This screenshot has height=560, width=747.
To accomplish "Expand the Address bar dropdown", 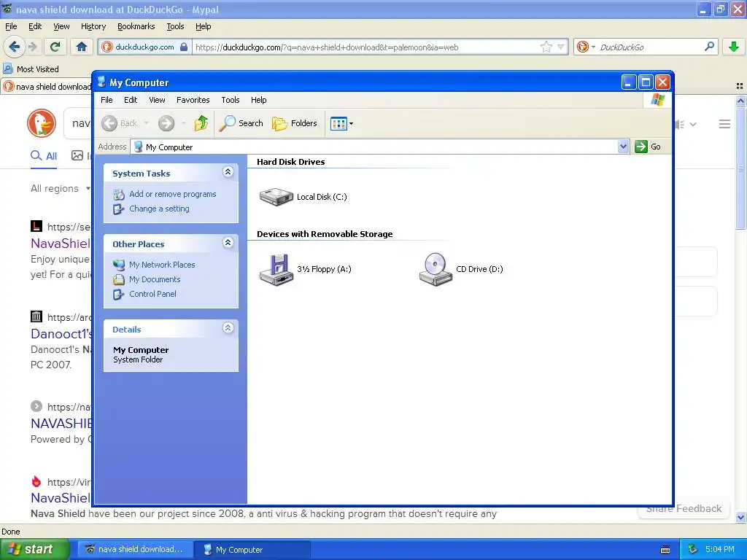I will [623, 147].
